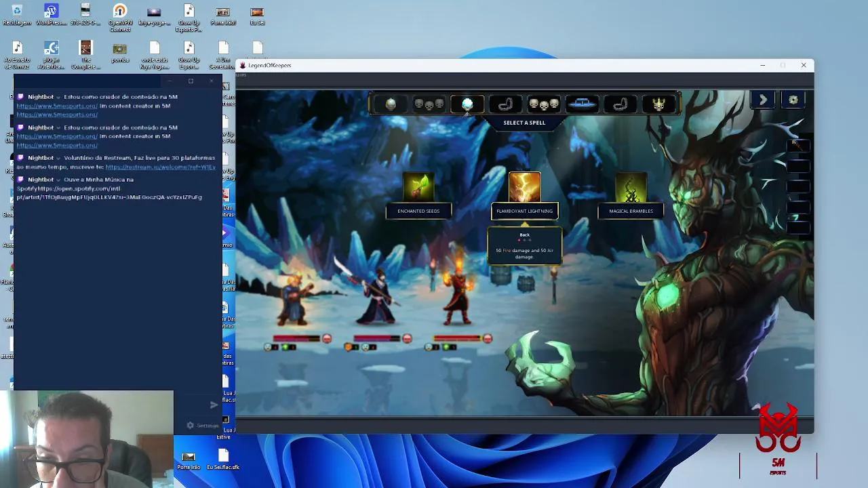Open the kriya-yoga desktop file
Viewport: 868px width, 488px height.
coord(154,15)
